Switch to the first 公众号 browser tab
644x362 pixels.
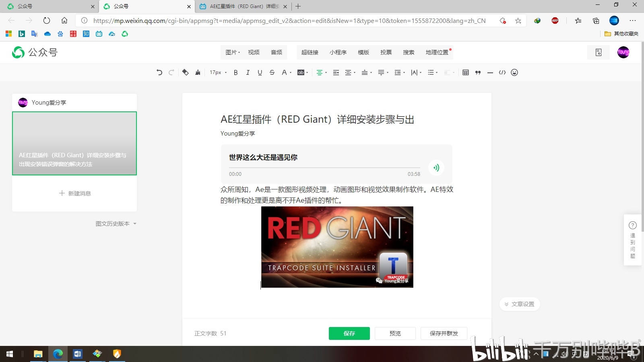point(50,6)
